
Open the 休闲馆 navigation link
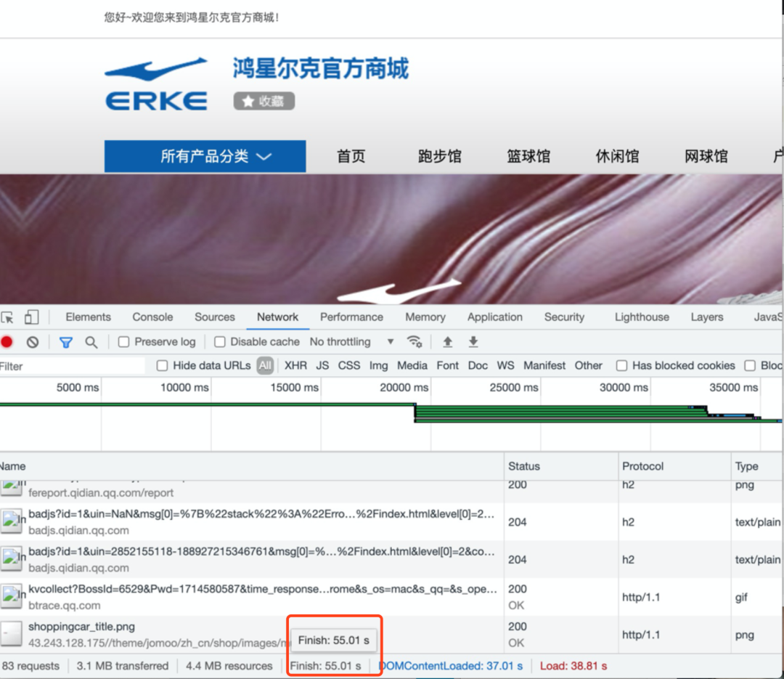pyautogui.click(x=618, y=156)
